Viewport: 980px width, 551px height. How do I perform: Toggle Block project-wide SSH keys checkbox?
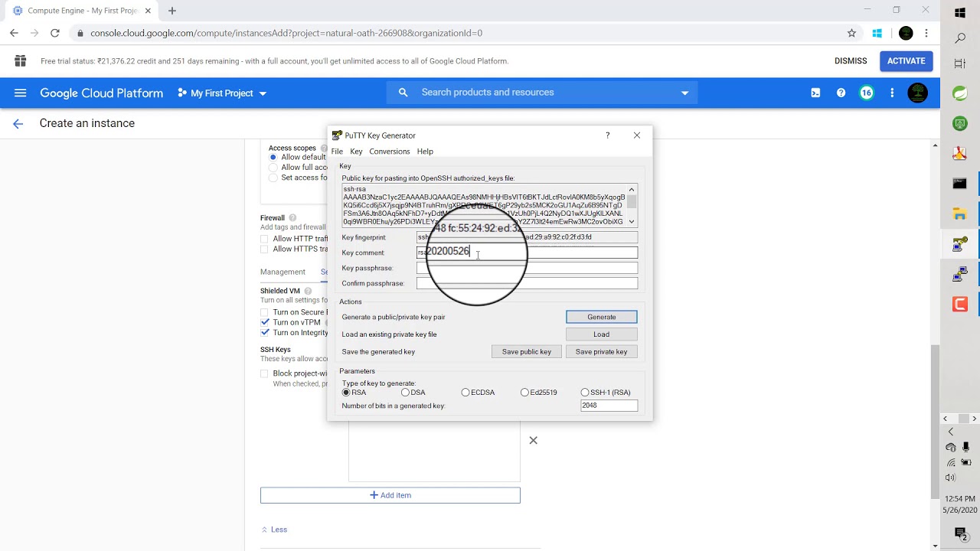[x=265, y=374]
